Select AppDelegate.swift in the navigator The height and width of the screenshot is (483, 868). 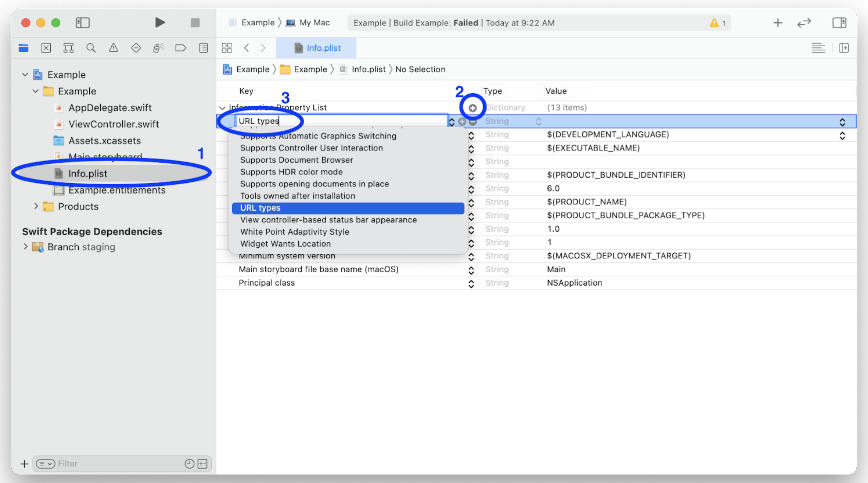click(110, 108)
